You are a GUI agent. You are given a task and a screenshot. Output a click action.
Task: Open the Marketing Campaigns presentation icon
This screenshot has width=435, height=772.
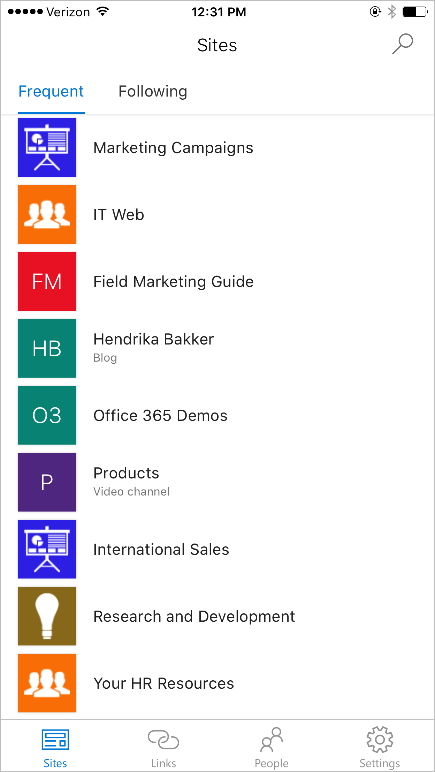[x=47, y=147]
